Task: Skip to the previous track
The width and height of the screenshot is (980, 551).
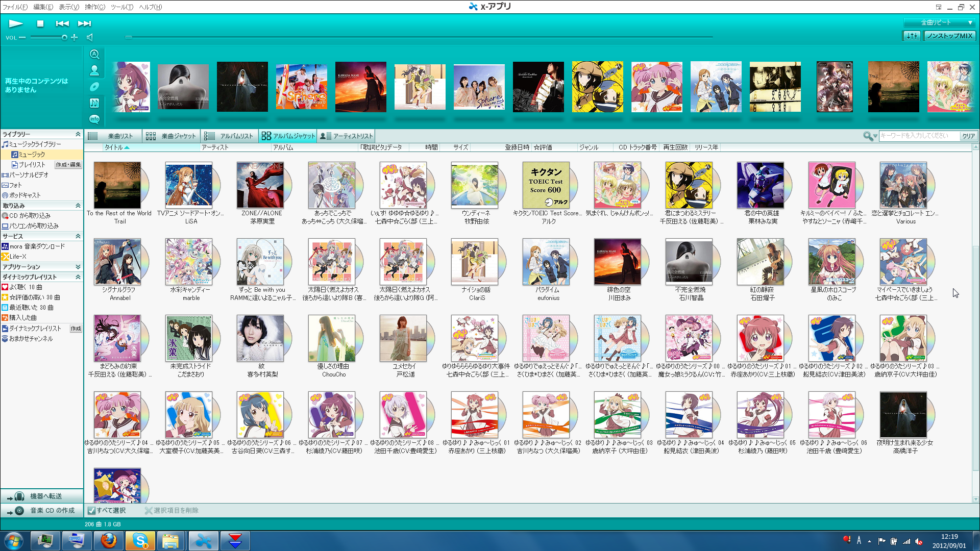Action: [x=62, y=23]
